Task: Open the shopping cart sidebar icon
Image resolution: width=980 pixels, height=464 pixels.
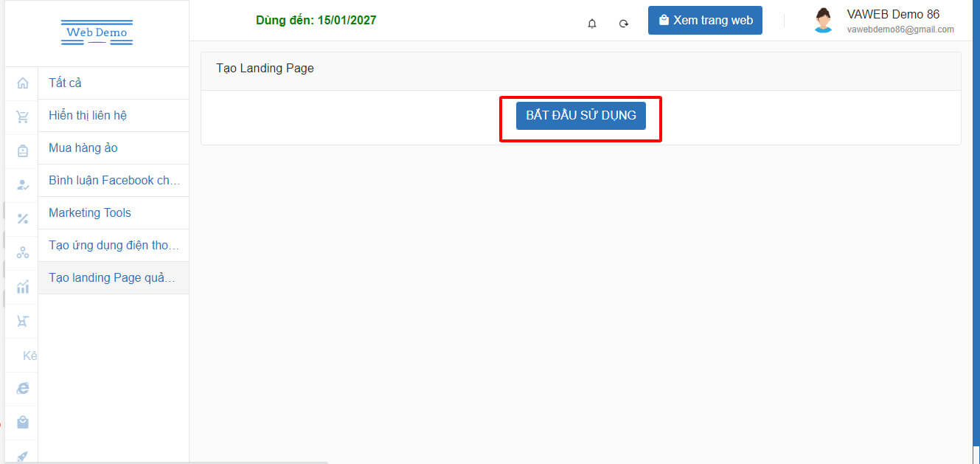Action: tap(22, 117)
